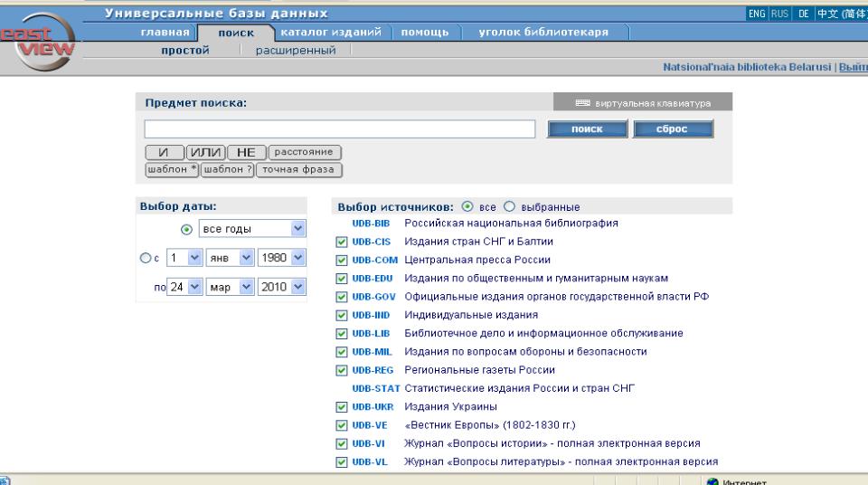
Task: Select 'выбранные' sources radio button
Action: pos(509,206)
